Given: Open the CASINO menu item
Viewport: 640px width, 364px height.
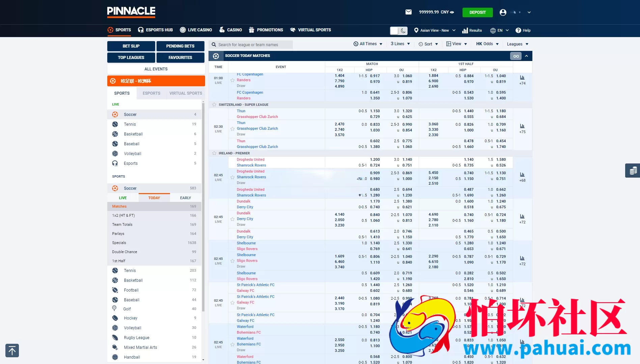Looking at the screenshot, I should [x=230, y=30].
